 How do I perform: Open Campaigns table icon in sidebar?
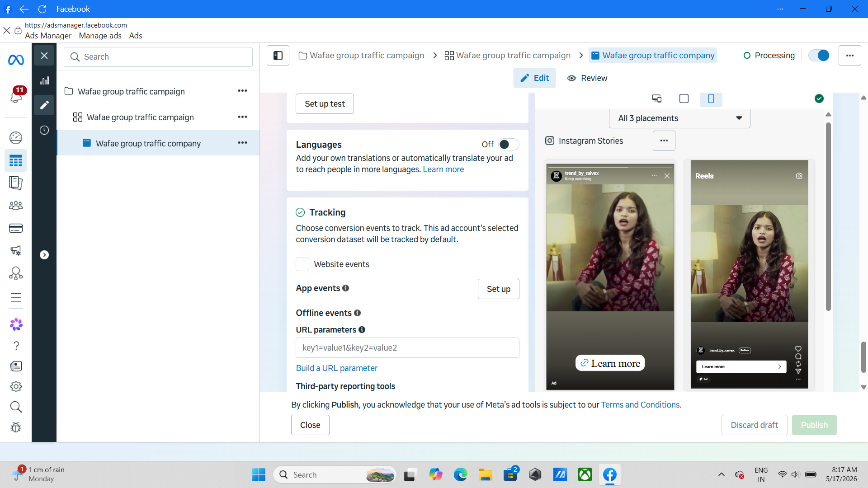click(16, 160)
